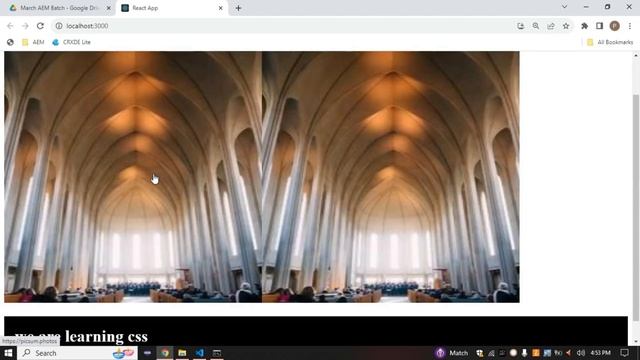This screenshot has height=360, width=640.
Task: Open the AEM bookmark folder
Action: coord(33,42)
